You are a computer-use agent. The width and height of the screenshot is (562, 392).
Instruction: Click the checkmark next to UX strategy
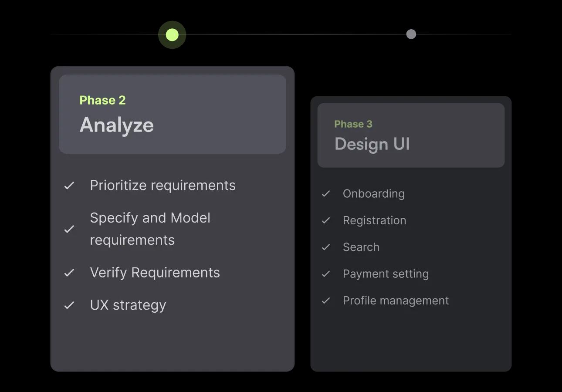(69, 305)
